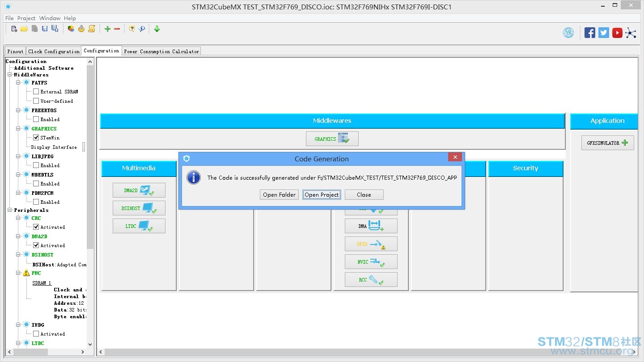The height and width of the screenshot is (362, 644).
Task: Click the blue anniversary badge icon
Action: [568, 33]
